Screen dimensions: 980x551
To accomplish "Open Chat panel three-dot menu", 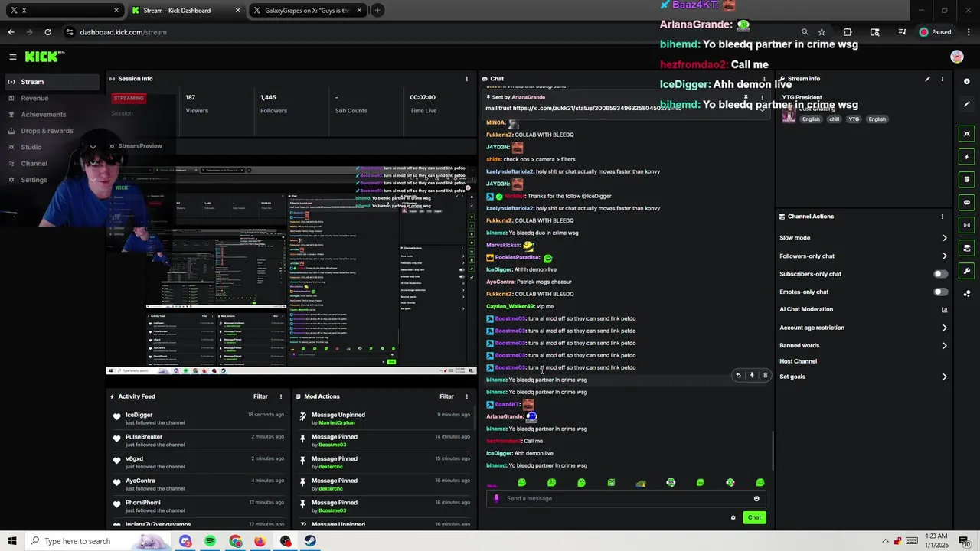I will point(764,79).
